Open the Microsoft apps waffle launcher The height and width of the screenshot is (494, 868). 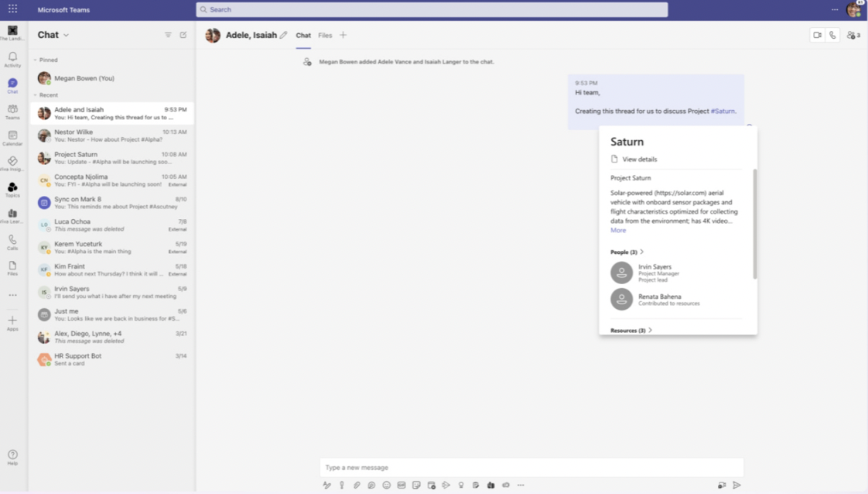pos(12,9)
